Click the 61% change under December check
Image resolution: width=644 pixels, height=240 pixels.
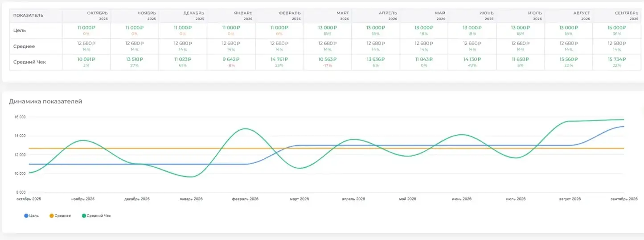(x=183, y=65)
